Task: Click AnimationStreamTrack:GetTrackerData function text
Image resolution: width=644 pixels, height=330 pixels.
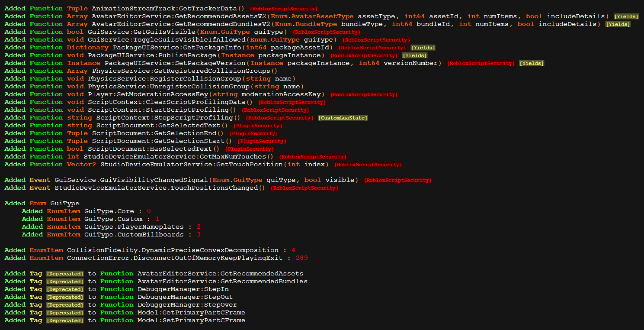Action: click(164, 8)
